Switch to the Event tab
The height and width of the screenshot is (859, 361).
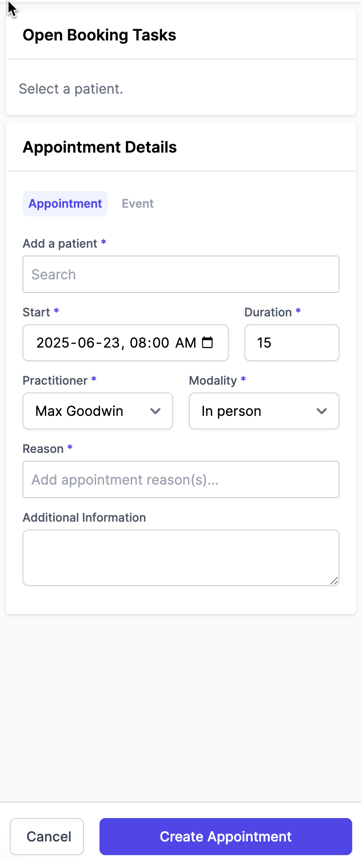coord(137,204)
